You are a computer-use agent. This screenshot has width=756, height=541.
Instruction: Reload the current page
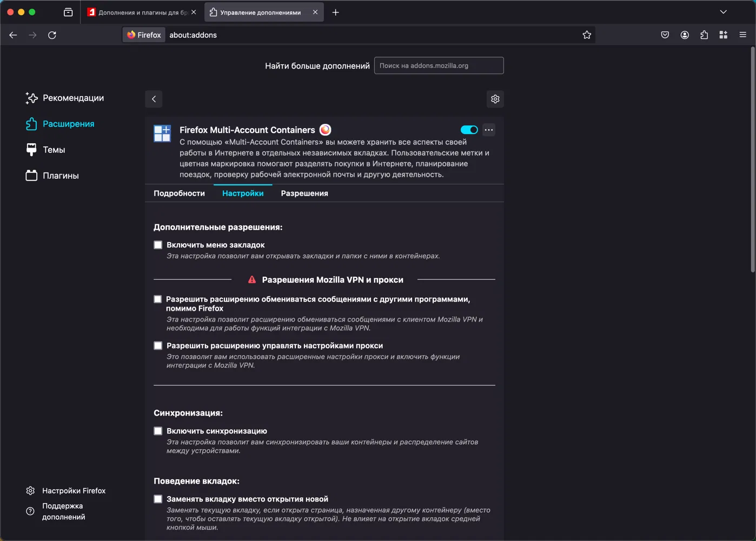[52, 35]
